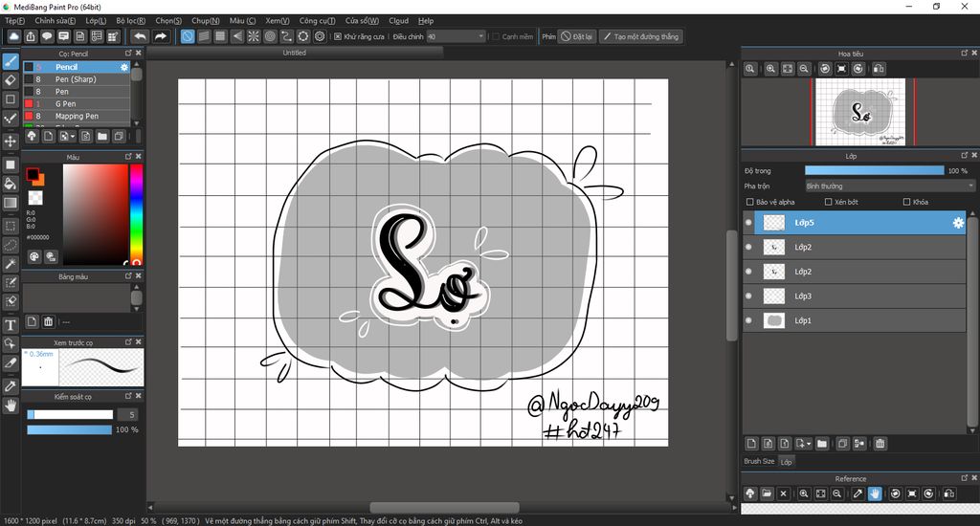The image size is (980, 526).
Task: Click the Navigator canvas thumbnail
Action: click(x=860, y=112)
